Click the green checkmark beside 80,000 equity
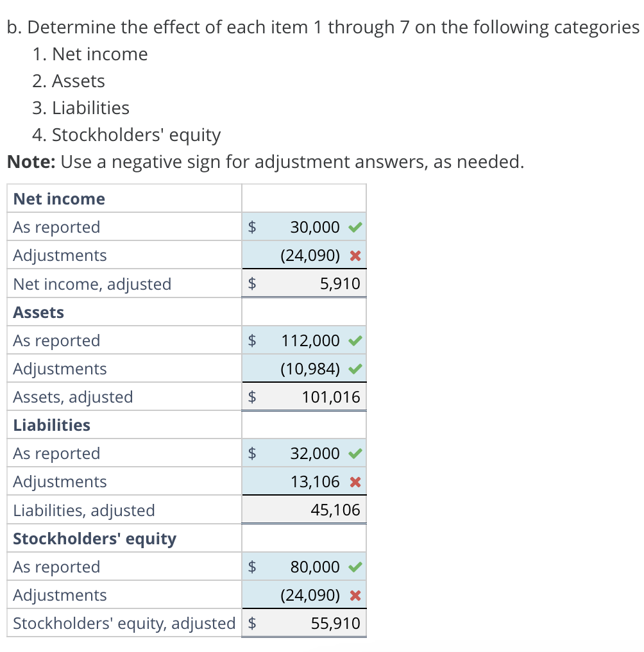The height and width of the screenshot is (652, 644). click(357, 566)
